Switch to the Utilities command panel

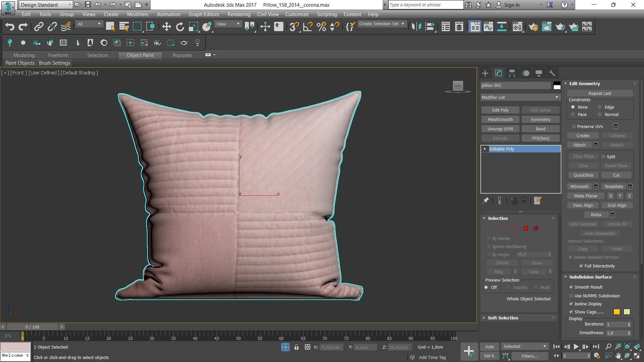tap(552, 73)
